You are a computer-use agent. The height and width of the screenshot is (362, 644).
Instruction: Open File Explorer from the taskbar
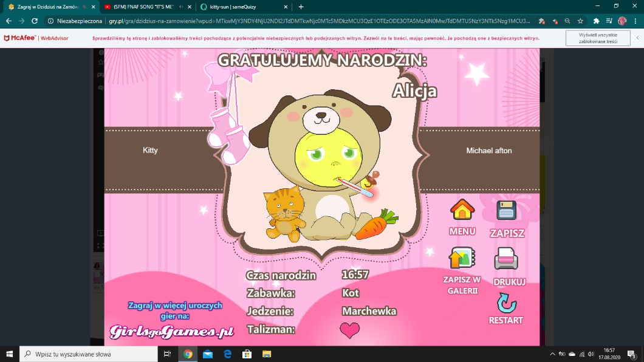[266, 354]
